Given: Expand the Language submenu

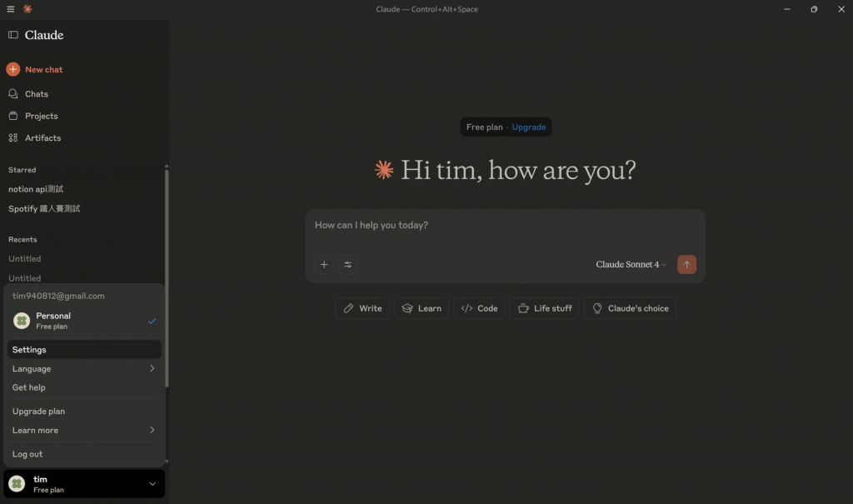Looking at the screenshot, I should click(84, 368).
